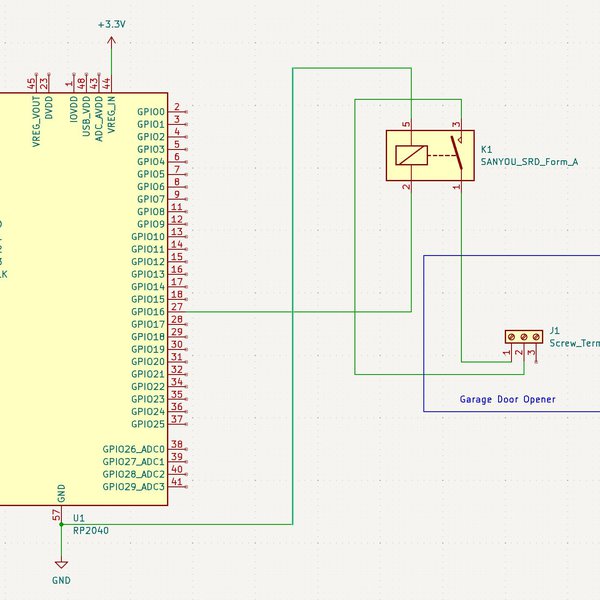Click the DVDD pin label
Image resolution: width=600 pixels, height=600 pixels.
[49, 108]
